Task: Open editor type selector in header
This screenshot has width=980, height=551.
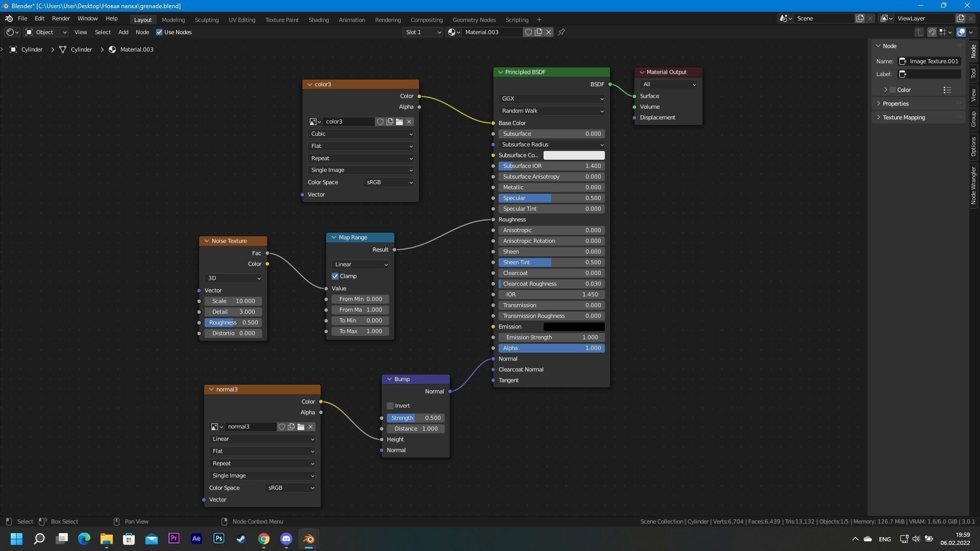Action: point(12,32)
